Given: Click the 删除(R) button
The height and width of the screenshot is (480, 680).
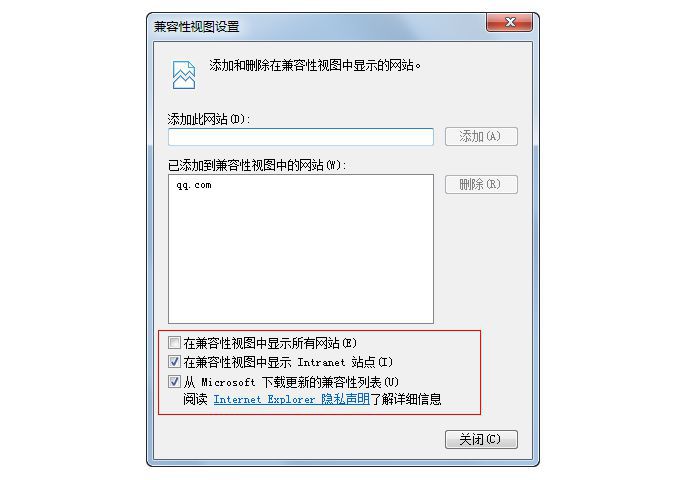Looking at the screenshot, I should pos(481,185).
